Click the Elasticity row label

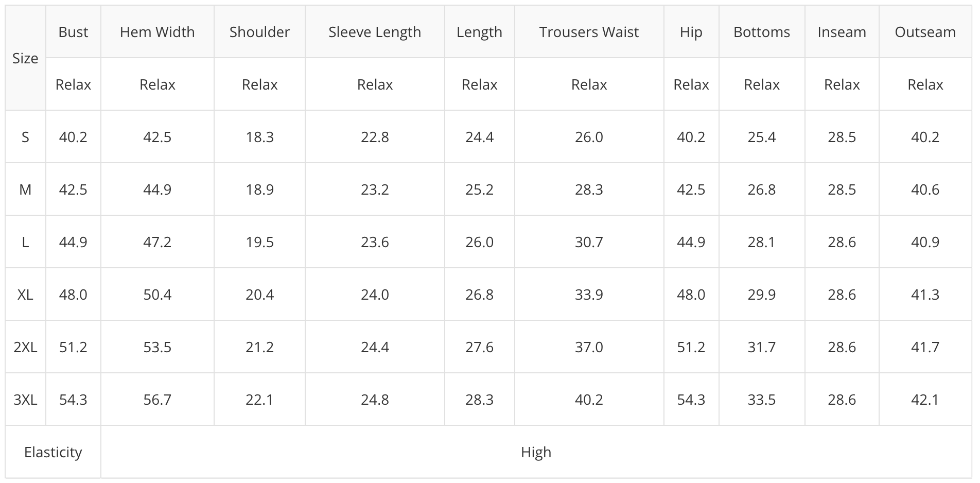point(53,452)
